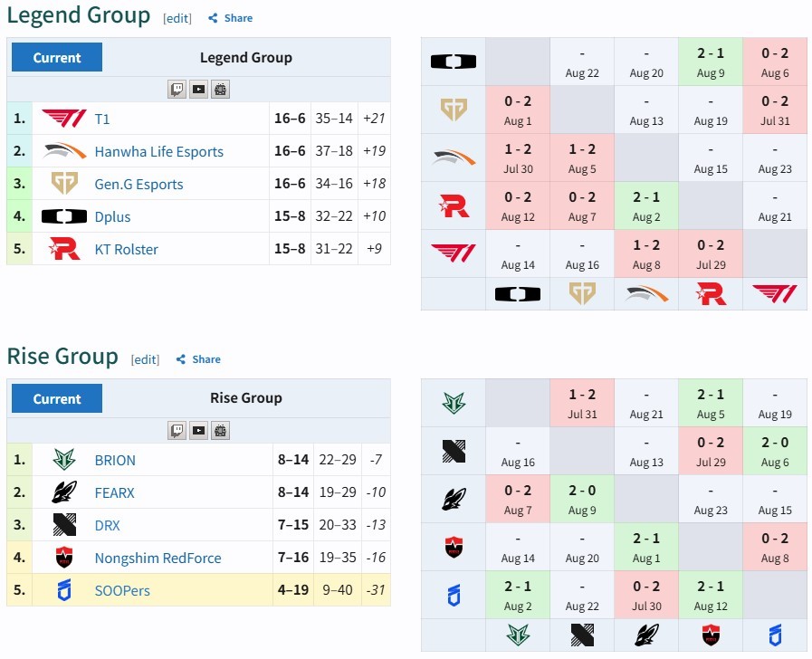Click the Twitch stream icon in Legend Group
This screenshot has width=812, height=659.
[177, 90]
